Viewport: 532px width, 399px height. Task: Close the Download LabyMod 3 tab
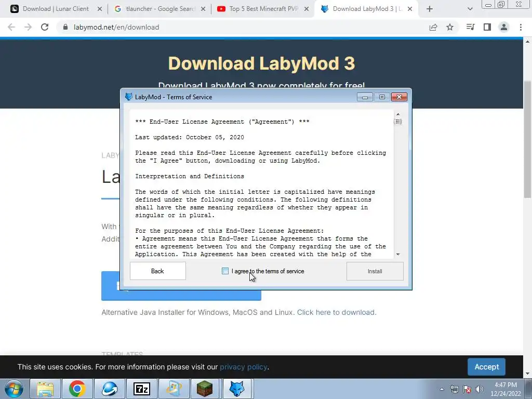pyautogui.click(x=410, y=9)
